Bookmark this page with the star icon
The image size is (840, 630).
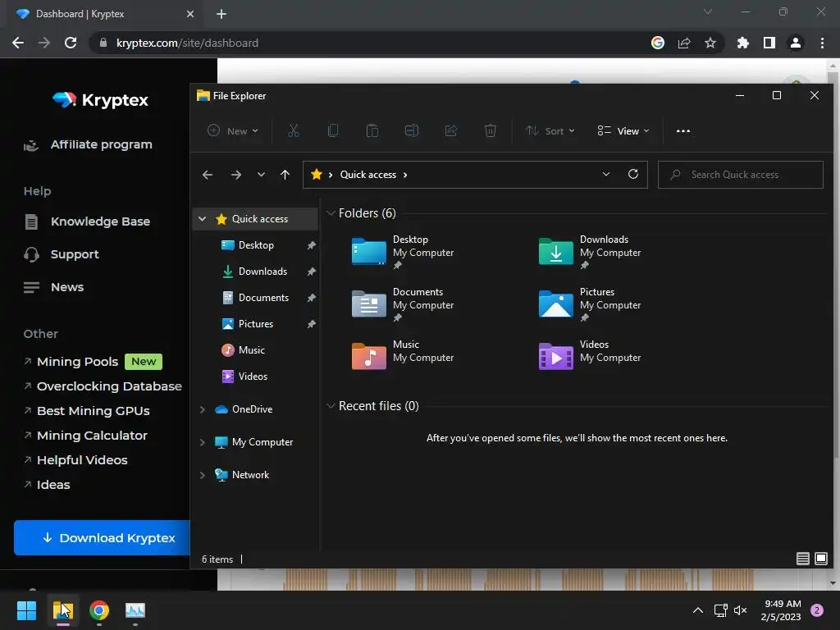click(710, 43)
